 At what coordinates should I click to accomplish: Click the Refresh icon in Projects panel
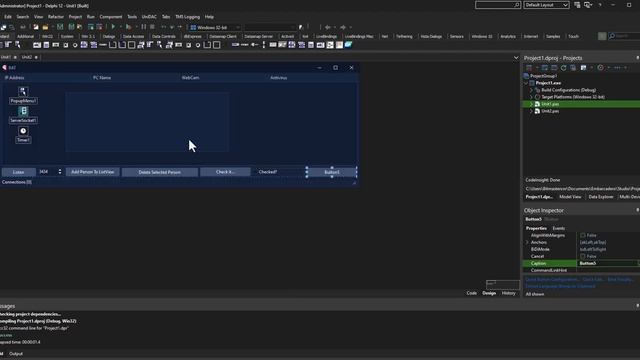click(x=564, y=68)
